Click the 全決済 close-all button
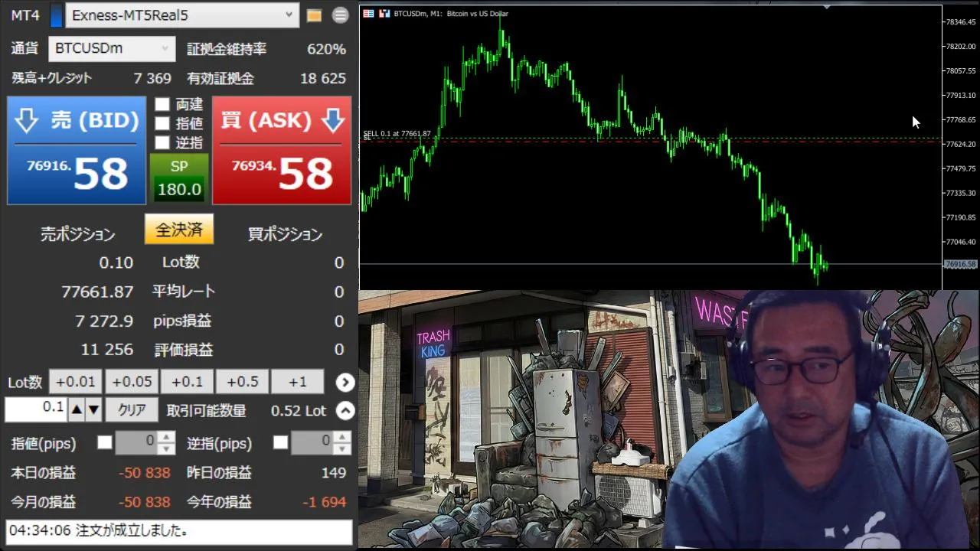The image size is (980, 551). pyautogui.click(x=179, y=230)
